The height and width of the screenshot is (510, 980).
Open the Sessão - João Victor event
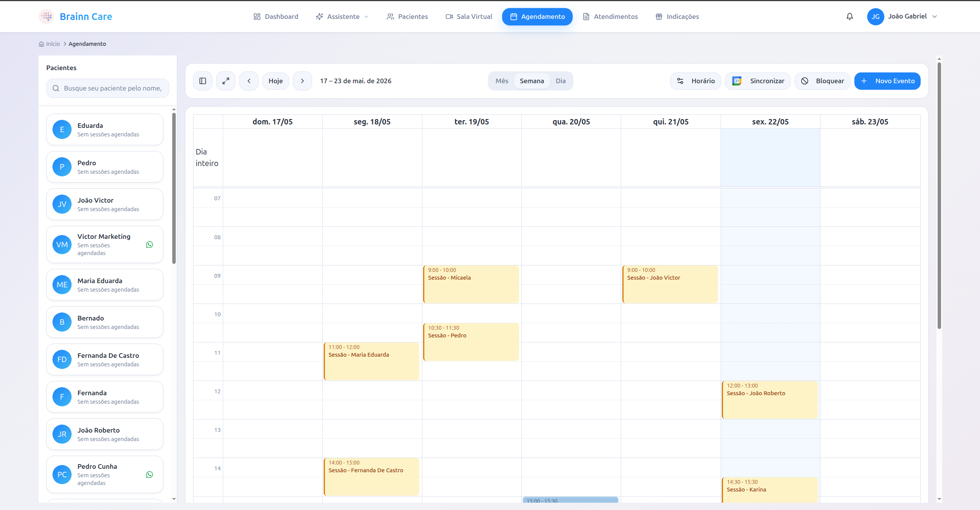[x=670, y=284]
